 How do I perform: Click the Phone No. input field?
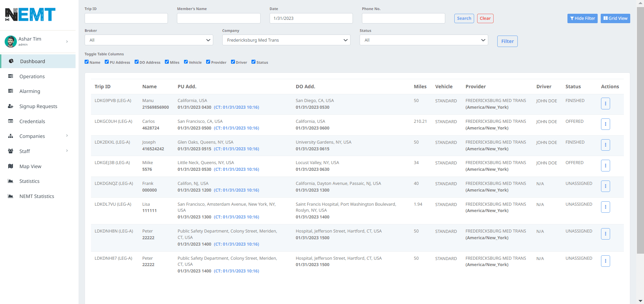[403, 18]
